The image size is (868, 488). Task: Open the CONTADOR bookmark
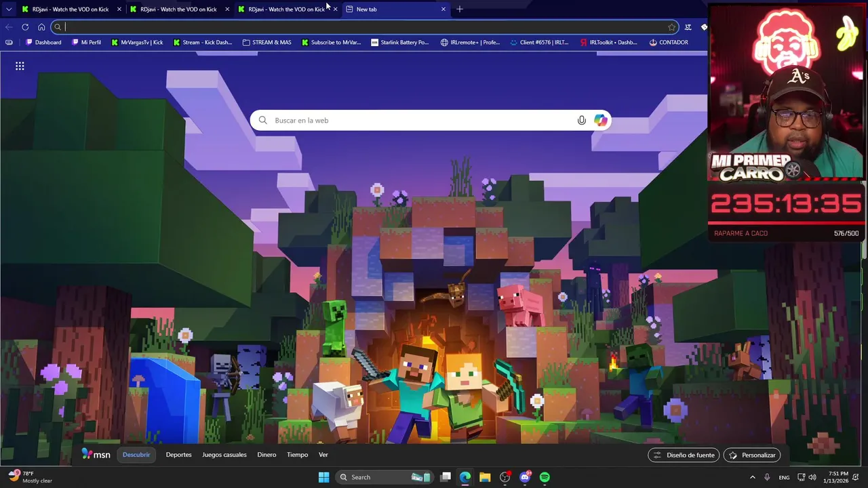point(669,42)
